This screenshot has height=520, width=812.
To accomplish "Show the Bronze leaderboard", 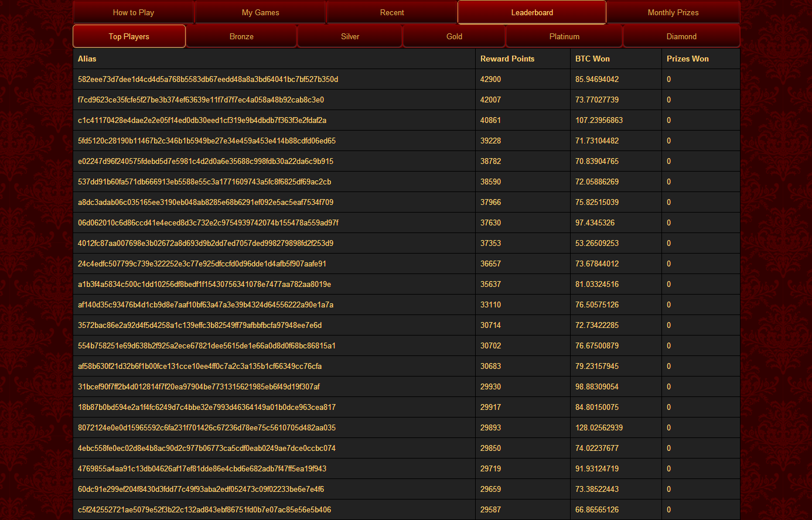I will (x=241, y=36).
